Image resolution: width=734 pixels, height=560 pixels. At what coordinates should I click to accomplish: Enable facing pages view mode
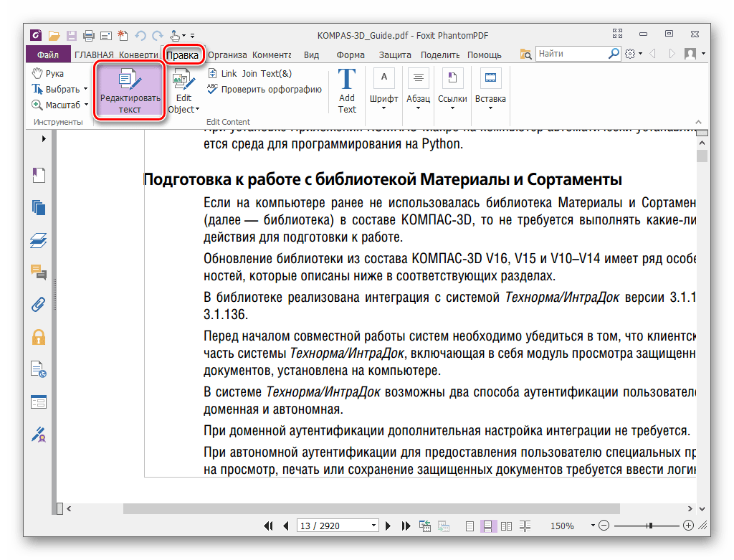pyautogui.click(x=507, y=526)
